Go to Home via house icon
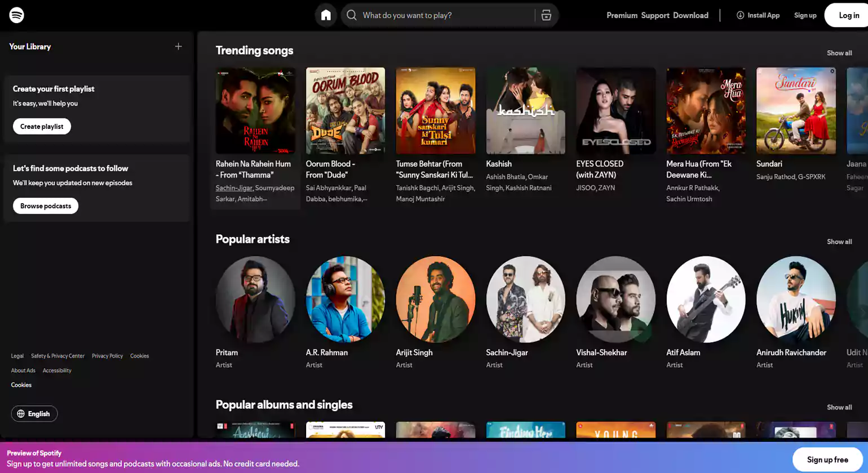Image resolution: width=868 pixels, height=473 pixels. tap(326, 15)
